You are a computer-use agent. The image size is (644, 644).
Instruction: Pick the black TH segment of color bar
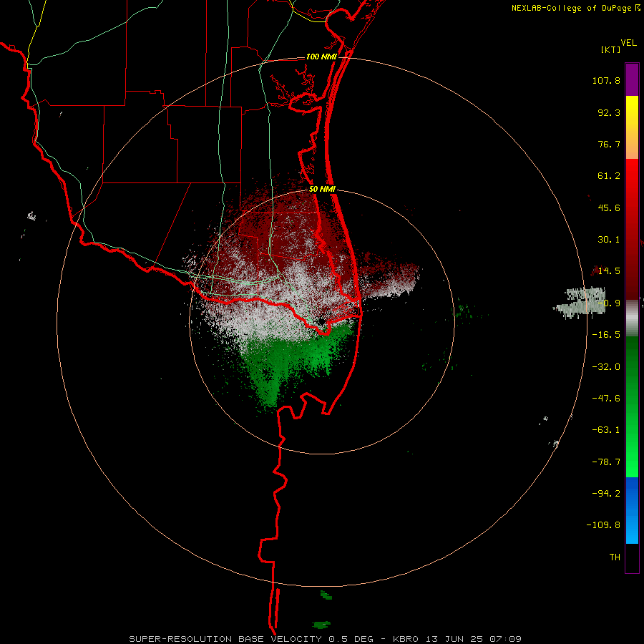click(632, 558)
